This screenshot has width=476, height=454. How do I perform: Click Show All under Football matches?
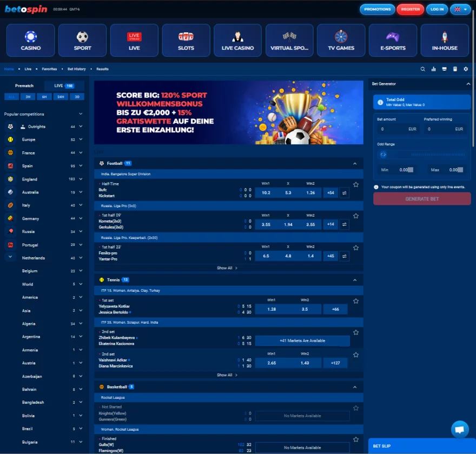[227, 268]
